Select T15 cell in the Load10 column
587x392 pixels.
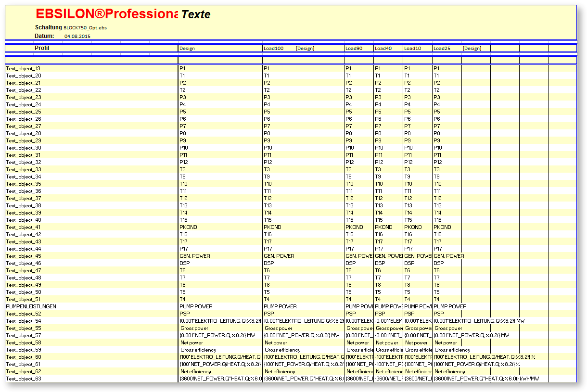coord(408,220)
